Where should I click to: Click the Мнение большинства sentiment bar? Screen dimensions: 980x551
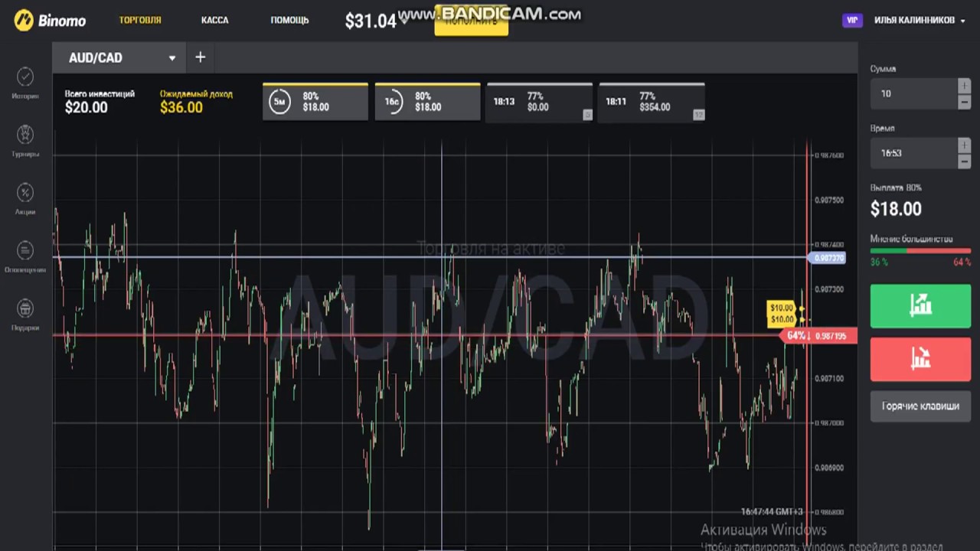tap(920, 250)
